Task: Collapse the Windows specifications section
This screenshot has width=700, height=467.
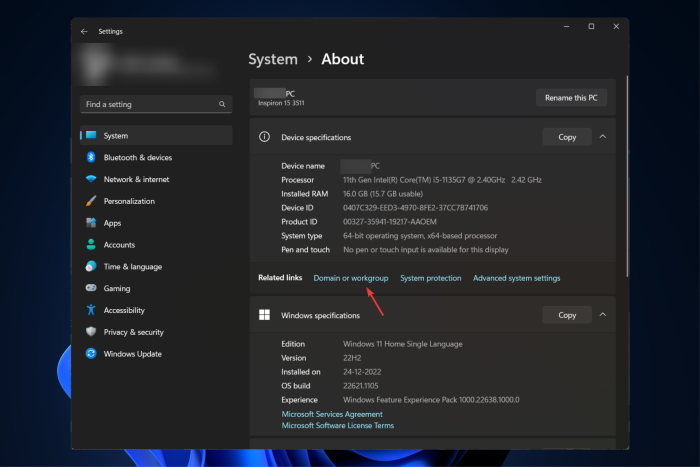Action: 603,315
